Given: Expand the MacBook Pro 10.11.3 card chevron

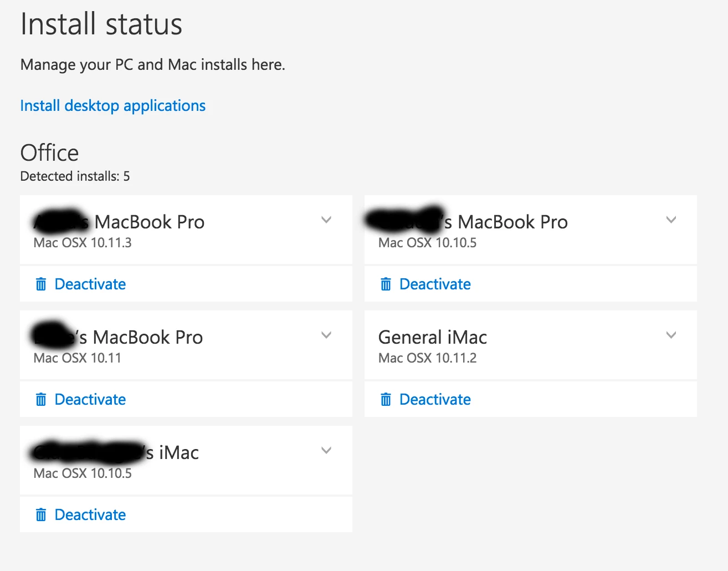Looking at the screenshot, I should pos(326,220).
